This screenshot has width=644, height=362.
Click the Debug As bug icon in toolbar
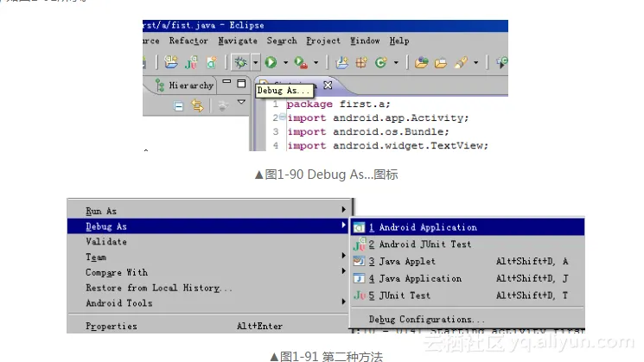(x=240, y=63)
